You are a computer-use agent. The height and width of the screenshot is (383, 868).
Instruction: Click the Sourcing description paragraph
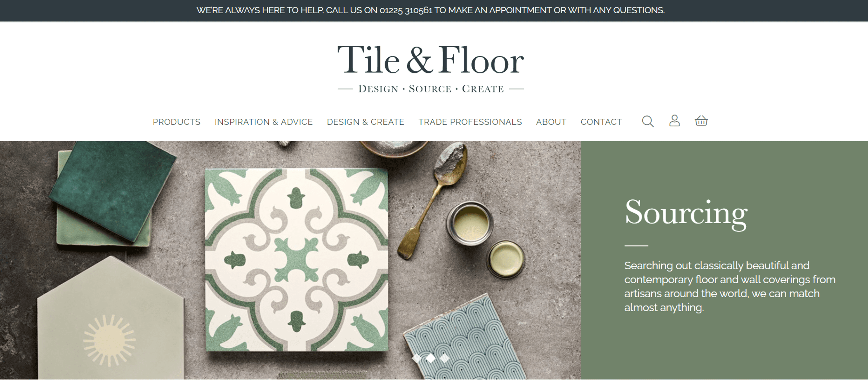[x=730, y=286]
